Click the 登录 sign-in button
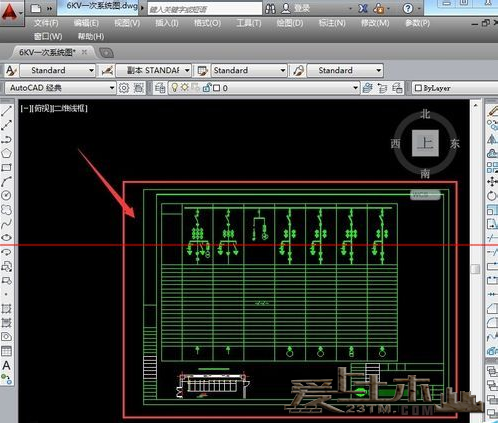 [296, 8]
